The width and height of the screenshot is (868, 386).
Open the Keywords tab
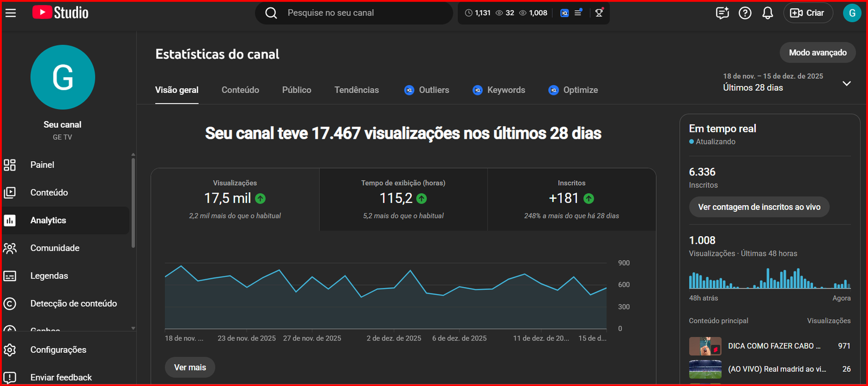(499, 90)
